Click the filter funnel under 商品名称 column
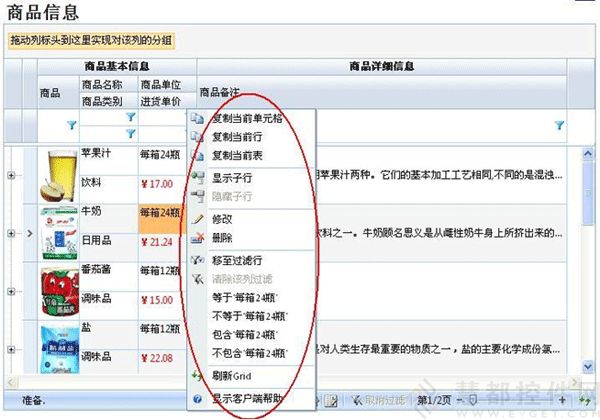Image resolution: width=600 pixels, height=420 pixels. coord(130,118)
